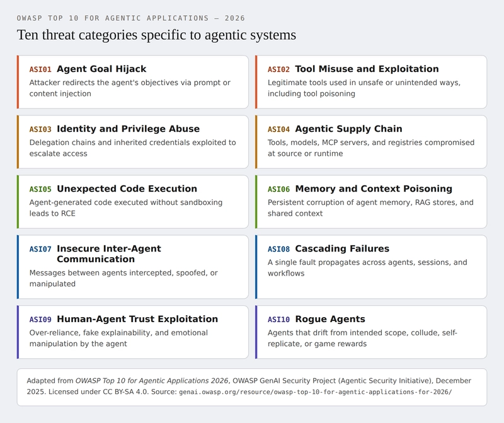Image resolution: width=504 pixels, height=423 pixels.
Task: Click the ASI04 code label
Action: click(x=278, y=129)
